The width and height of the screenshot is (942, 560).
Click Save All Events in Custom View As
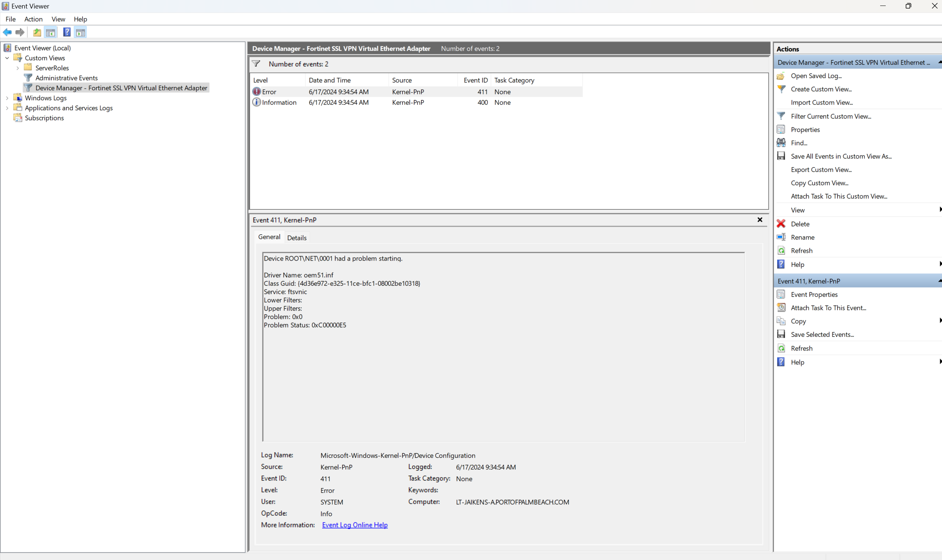click(x=841, y=156)
